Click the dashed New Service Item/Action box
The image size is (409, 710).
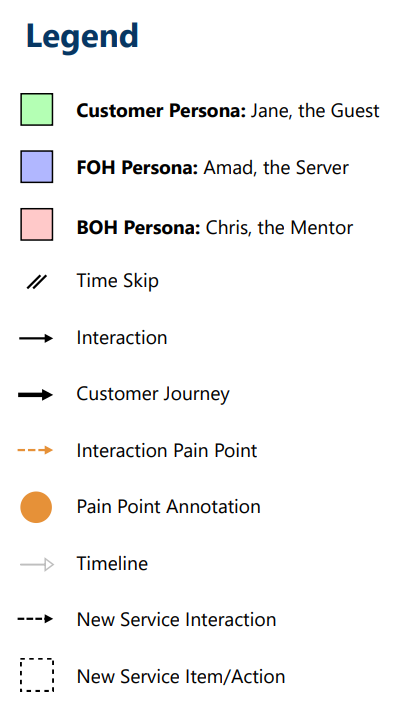pyautogui.click(x=37, y=675)
